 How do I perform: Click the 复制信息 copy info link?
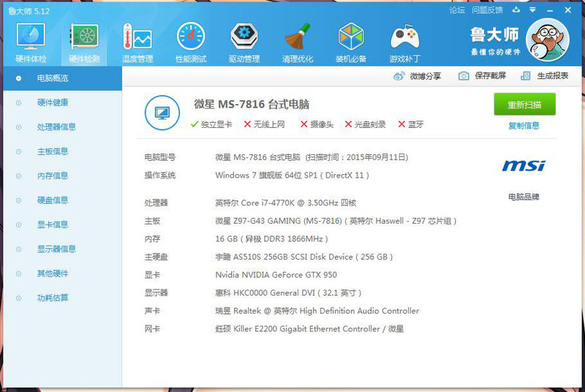pyautogui.click(x=524, y=126)
